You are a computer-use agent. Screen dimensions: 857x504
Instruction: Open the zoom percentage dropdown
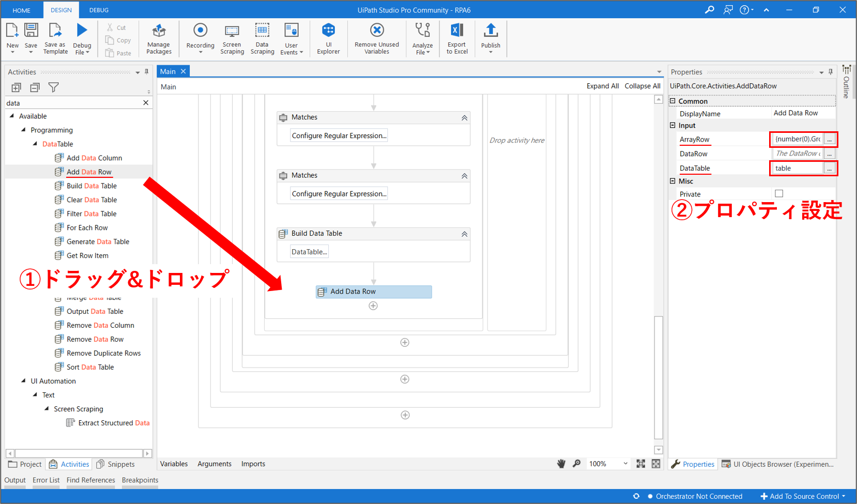625,464
